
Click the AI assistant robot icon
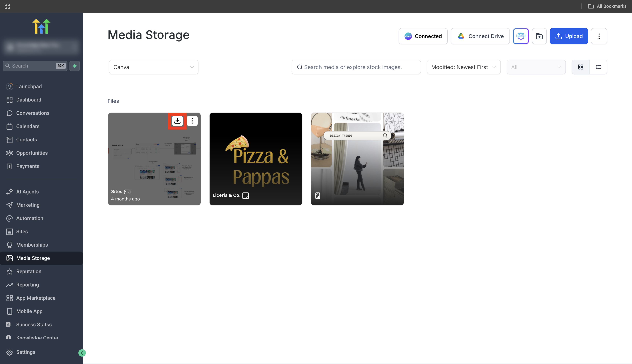(x=521, y=36)
